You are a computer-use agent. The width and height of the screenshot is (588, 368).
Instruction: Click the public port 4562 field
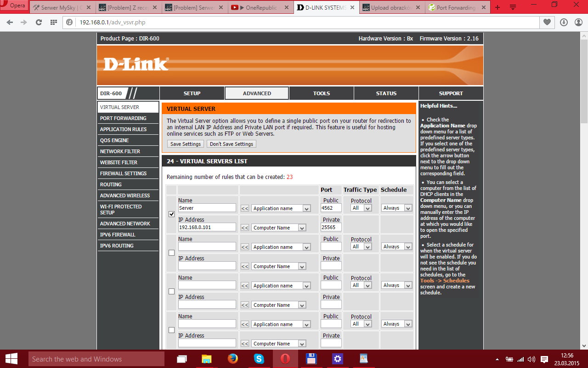tap(331, 208)
